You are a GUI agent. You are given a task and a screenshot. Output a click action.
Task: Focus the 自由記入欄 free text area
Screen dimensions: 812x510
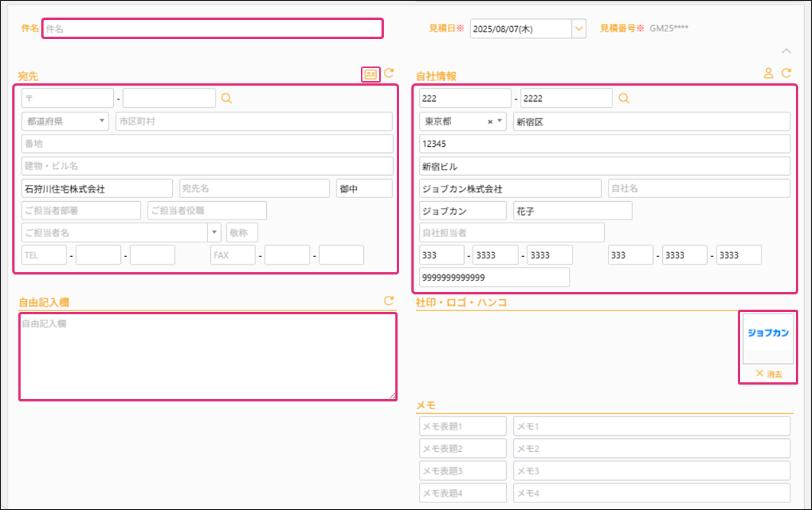(207, 356)
